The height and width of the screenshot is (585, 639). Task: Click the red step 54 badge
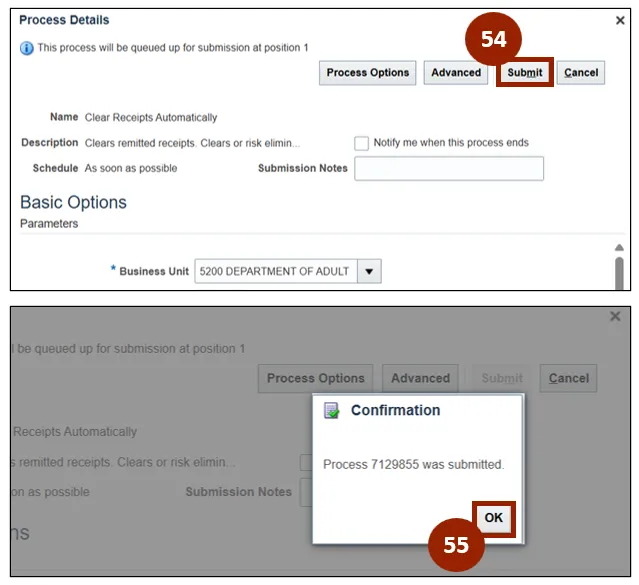pos(493,40)
